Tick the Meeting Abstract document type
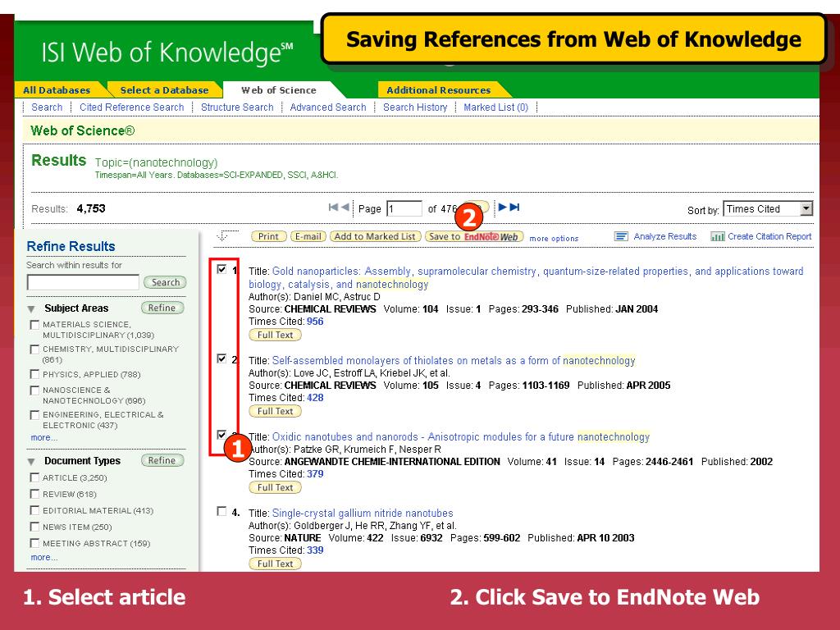Viewport: 840px width, 630px height. (x=34, y=543)
